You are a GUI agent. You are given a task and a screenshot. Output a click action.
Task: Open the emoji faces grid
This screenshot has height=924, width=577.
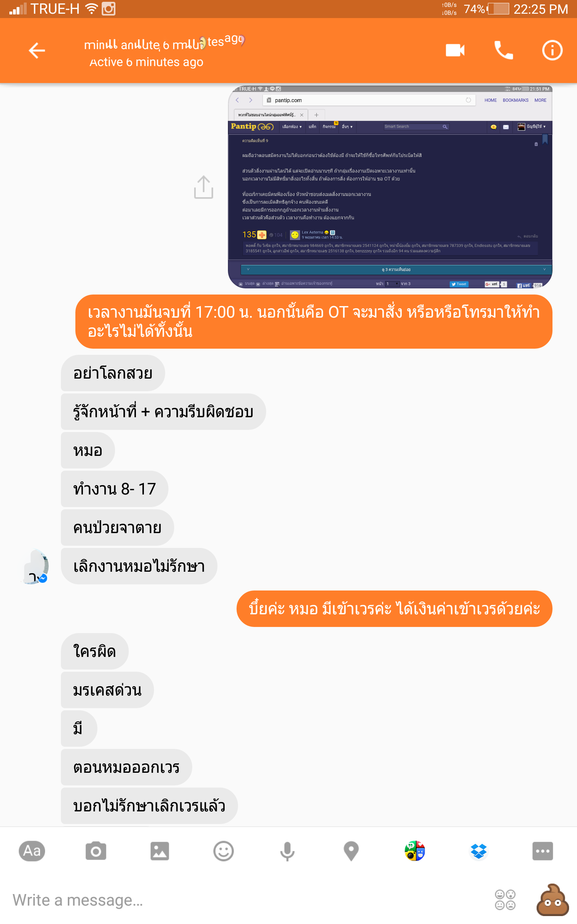(505, 899)
